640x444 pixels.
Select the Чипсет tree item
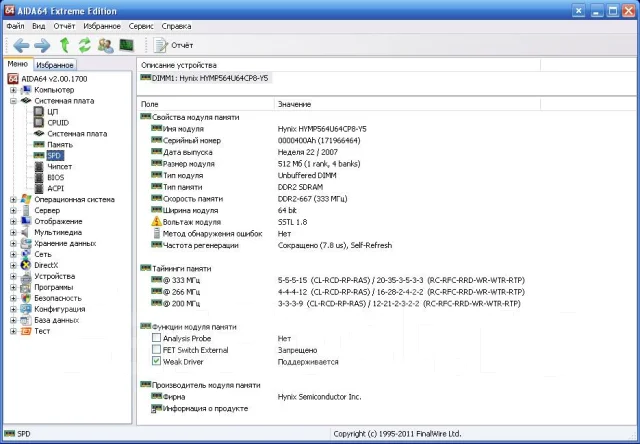(x=60, y=166)
